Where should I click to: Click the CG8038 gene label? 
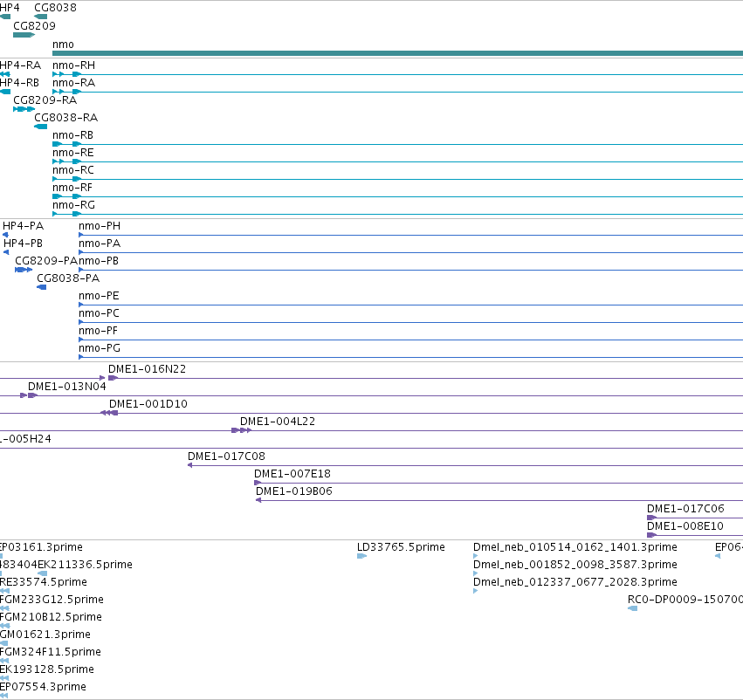pos(55,8)
